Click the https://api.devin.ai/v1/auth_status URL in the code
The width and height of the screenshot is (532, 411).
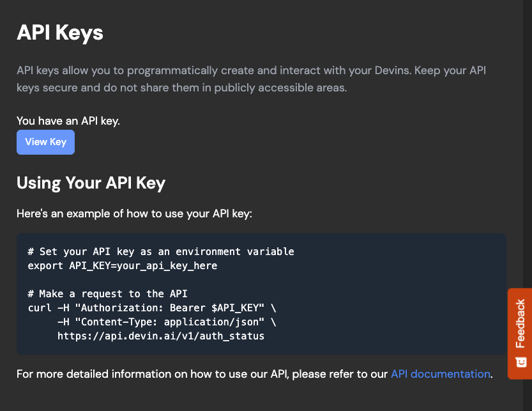[161, 336]
